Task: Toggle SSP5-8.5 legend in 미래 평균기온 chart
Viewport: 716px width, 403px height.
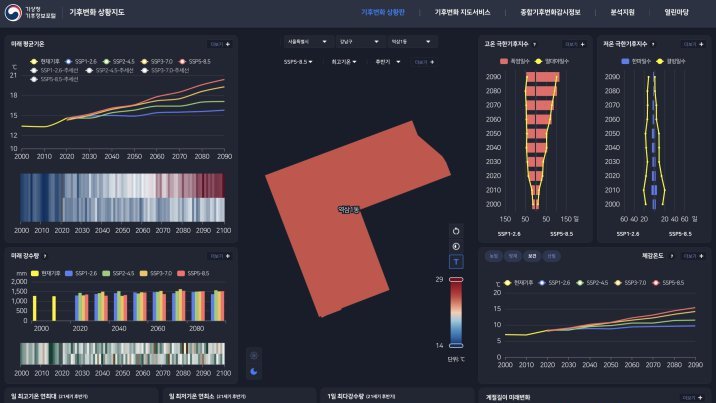Action: [x=188, y=61]
